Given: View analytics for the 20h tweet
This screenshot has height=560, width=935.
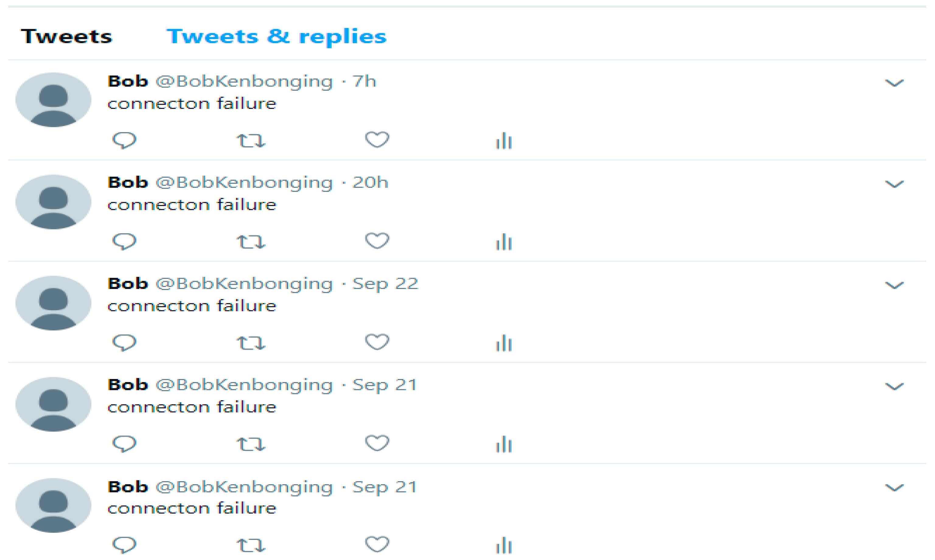Looking at the screenshot, I should click(504, 242).
